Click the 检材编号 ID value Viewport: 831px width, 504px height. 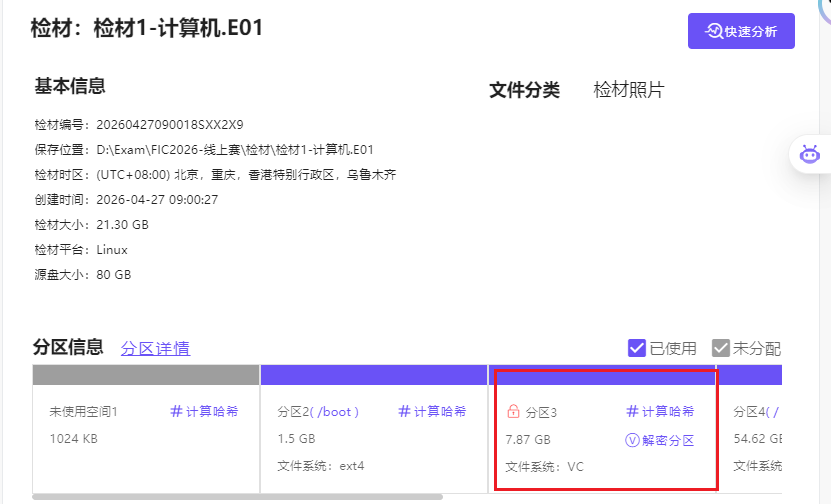170,125
